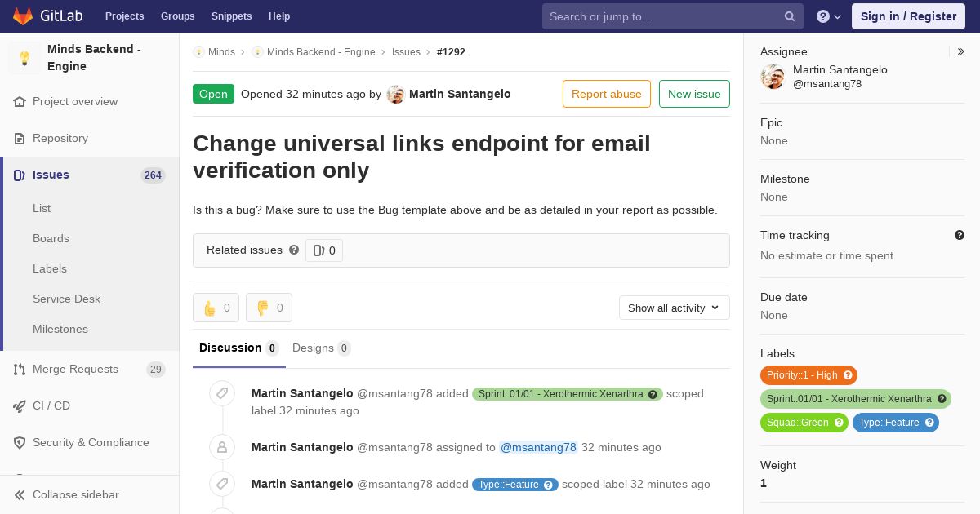Open the Show all activity dropdown

[x=674, y=308]
